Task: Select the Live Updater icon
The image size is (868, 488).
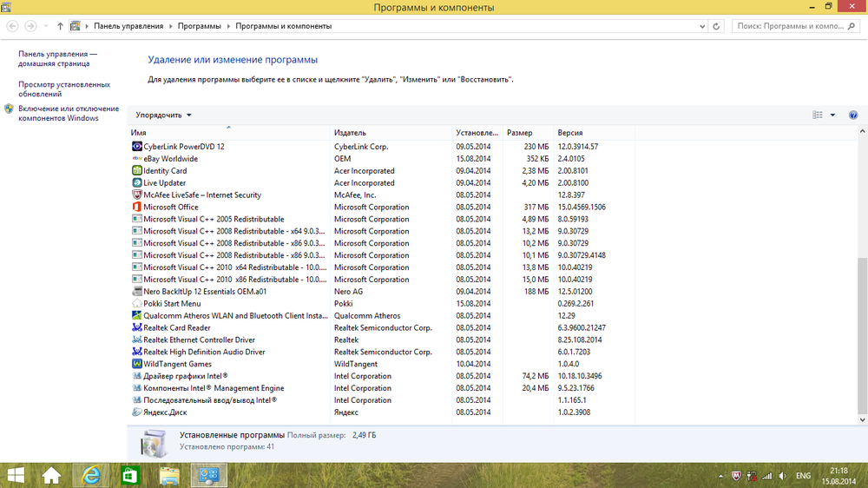Action: click(137, 183)
